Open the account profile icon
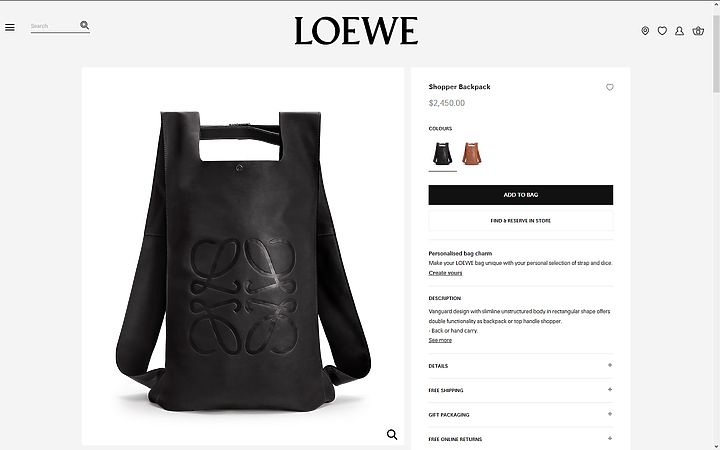The width and height of the screenshot is (720, 450). [680, 31]
